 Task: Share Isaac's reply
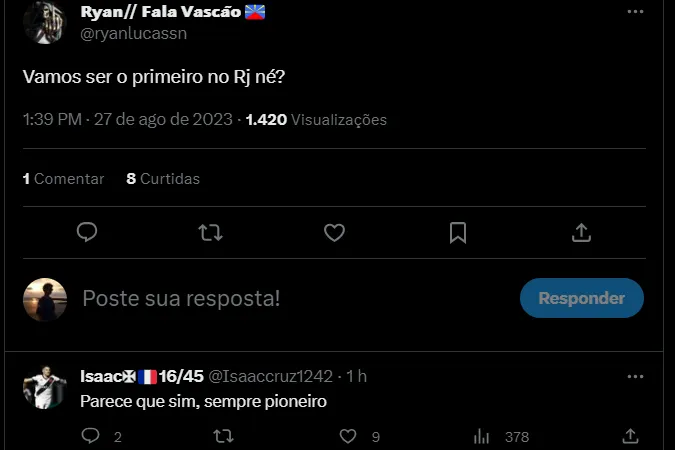tap(630, 436)
